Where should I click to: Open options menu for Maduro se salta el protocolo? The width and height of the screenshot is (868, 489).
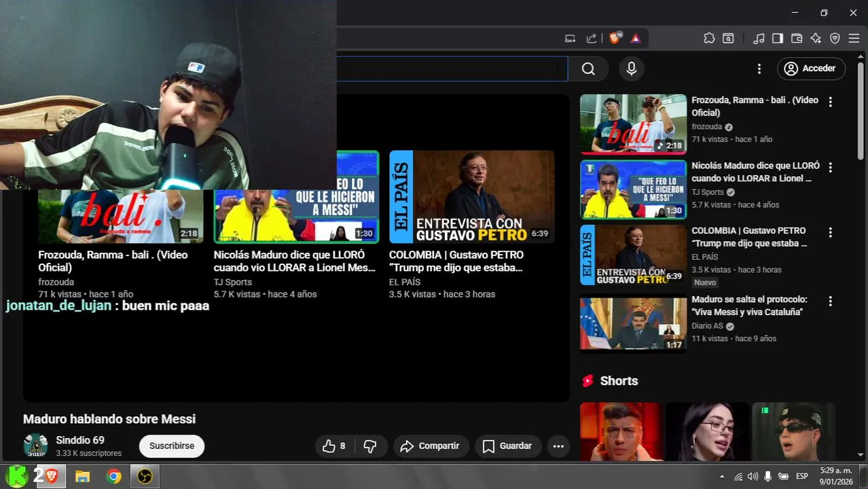point(830,301)
